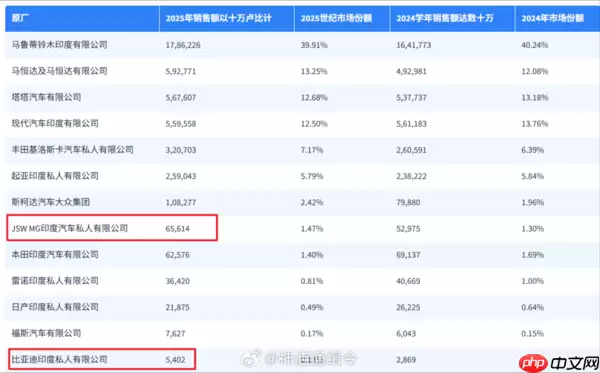
Task: Click the 7.17% cell
Action: tap(312, 150)
